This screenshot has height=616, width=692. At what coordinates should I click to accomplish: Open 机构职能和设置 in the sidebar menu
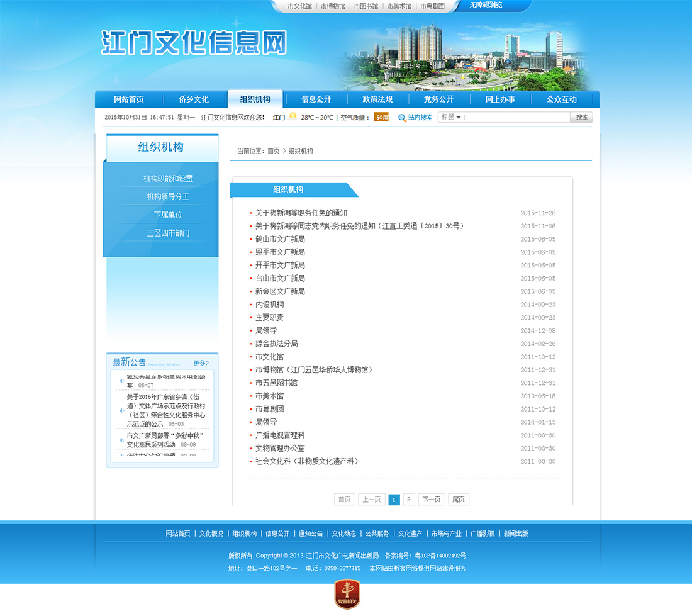click(167, 179)
